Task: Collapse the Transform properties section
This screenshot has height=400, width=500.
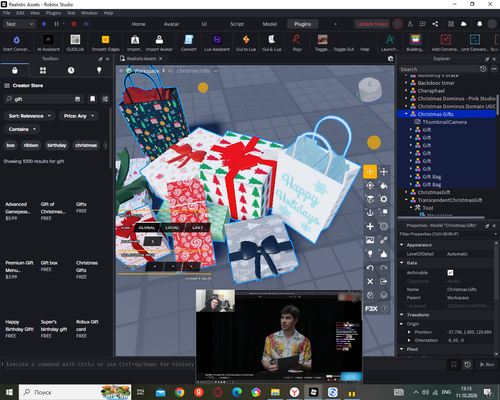Action: [402, 315]
